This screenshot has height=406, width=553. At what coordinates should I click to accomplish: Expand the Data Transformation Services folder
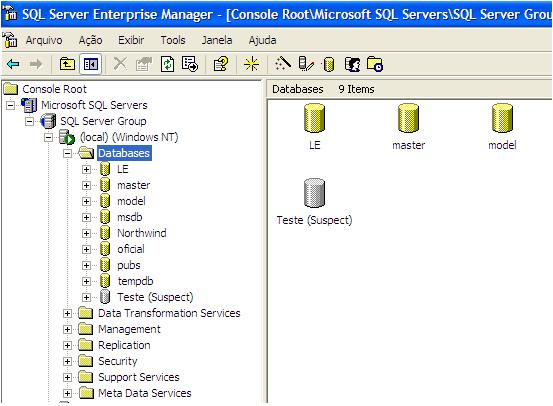tap(67, 314)
